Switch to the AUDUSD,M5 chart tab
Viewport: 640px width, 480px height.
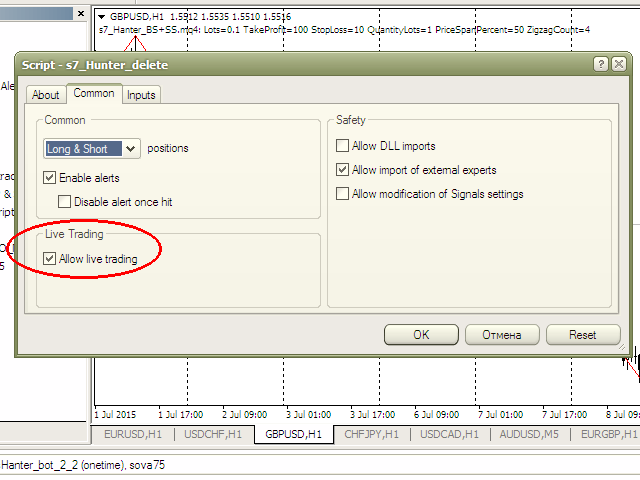[x=529, y=434]
